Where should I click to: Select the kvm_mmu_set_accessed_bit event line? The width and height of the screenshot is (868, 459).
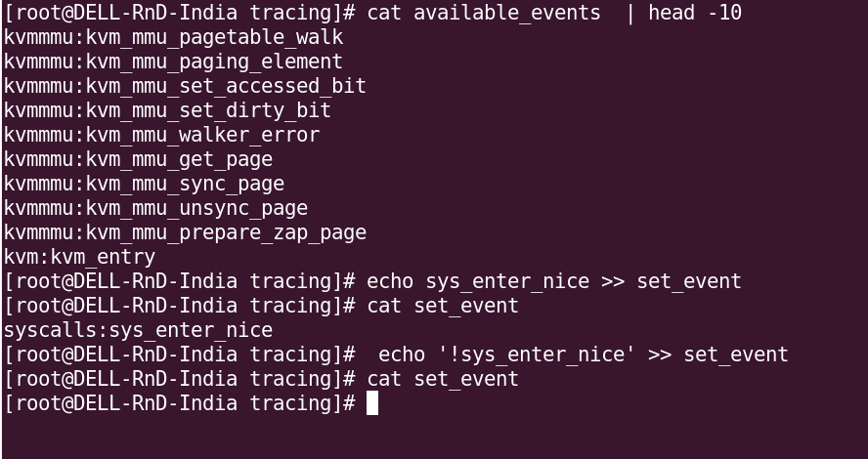pyautogui.click(x=185, y=86)
